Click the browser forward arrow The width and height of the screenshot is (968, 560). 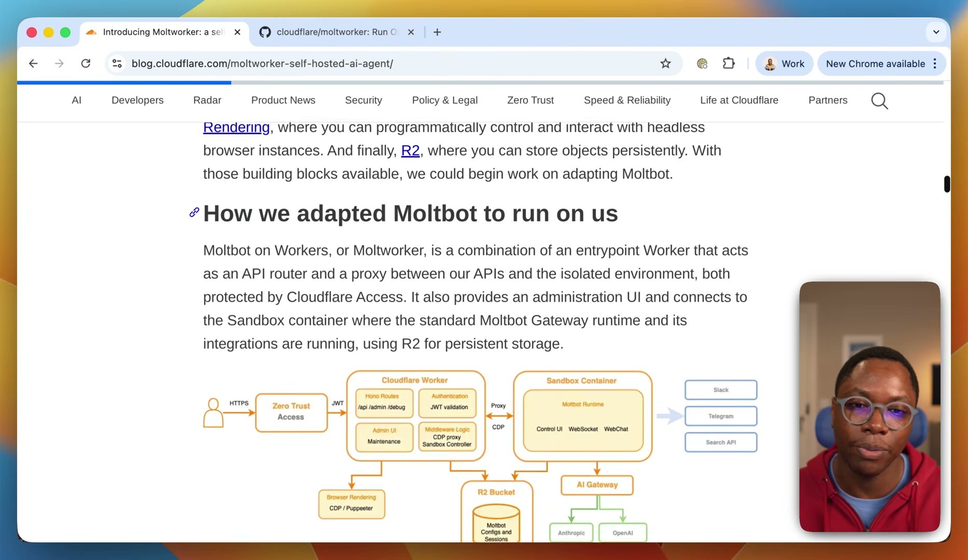pos(59,63)
